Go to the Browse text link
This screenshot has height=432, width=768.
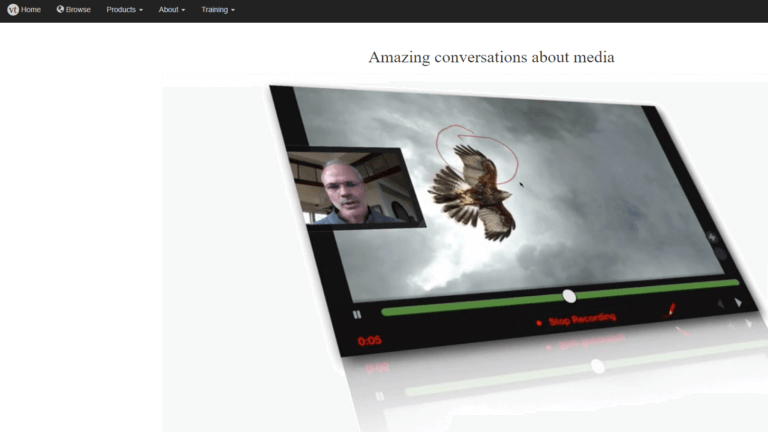click(x=78, y=10)
